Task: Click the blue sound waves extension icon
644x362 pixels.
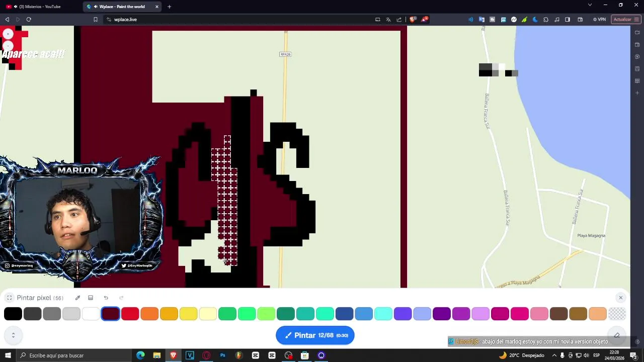Action: (x=470, y=20)
